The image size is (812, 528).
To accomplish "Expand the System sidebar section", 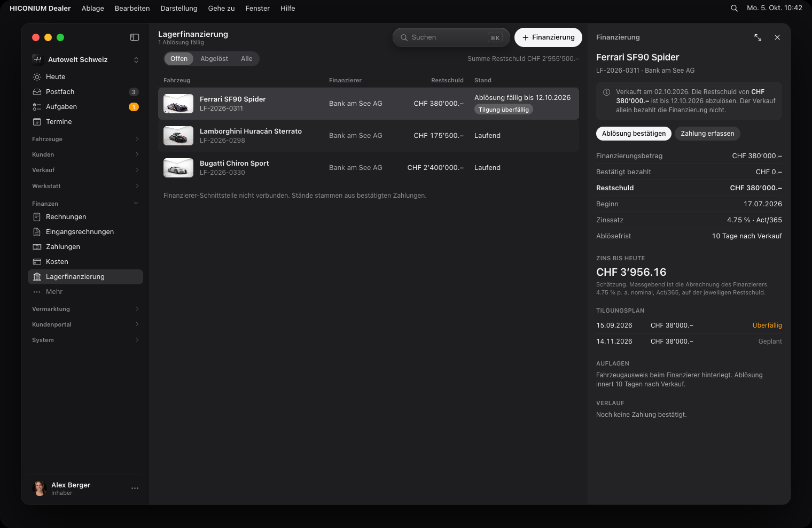I will tap(85, 340).
